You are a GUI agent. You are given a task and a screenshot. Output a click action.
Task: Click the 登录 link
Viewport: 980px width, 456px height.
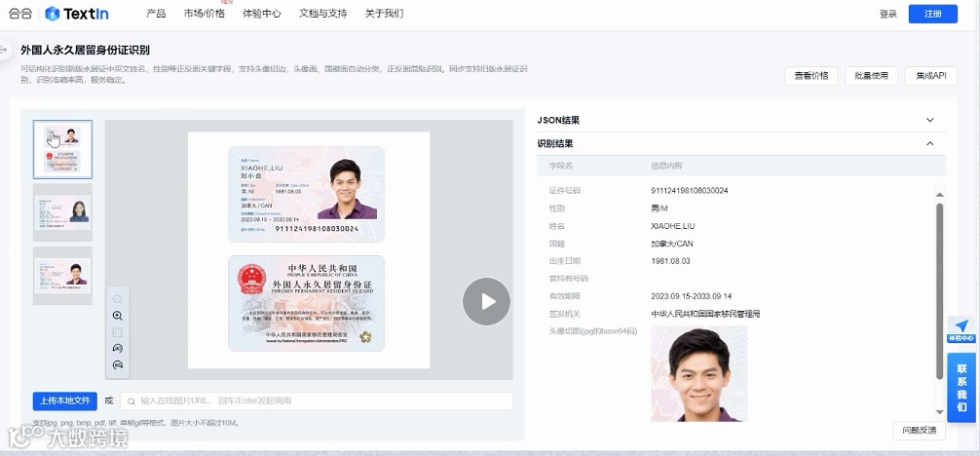[x=888, y=14]
